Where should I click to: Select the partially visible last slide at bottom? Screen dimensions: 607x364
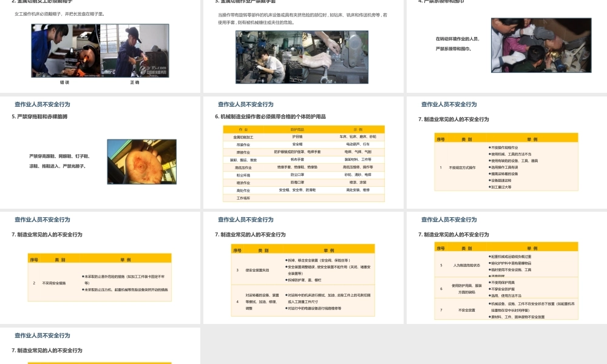pyautogui.click(x=100, y=346)
